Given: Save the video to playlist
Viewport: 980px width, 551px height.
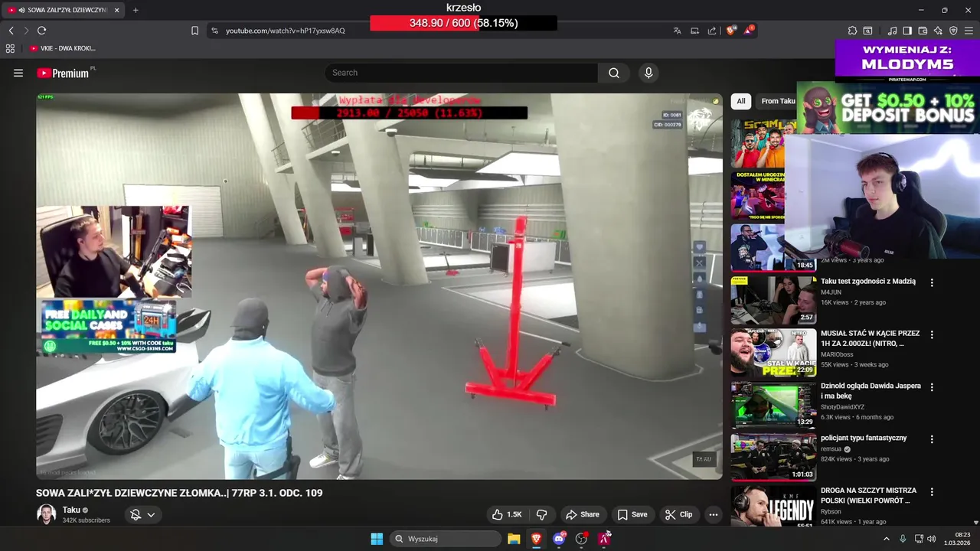Looking at the screenshot, I should [632, 514].
